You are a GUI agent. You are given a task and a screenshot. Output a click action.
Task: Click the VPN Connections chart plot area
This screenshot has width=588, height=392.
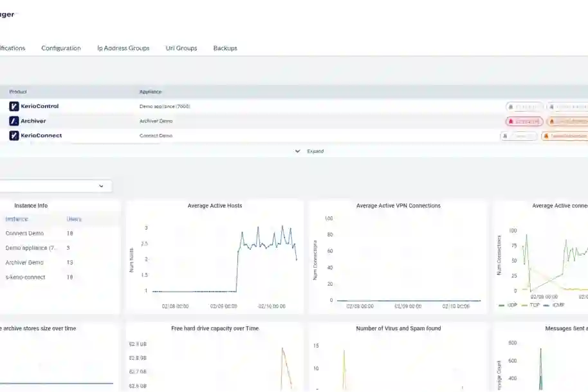[409, 259]
